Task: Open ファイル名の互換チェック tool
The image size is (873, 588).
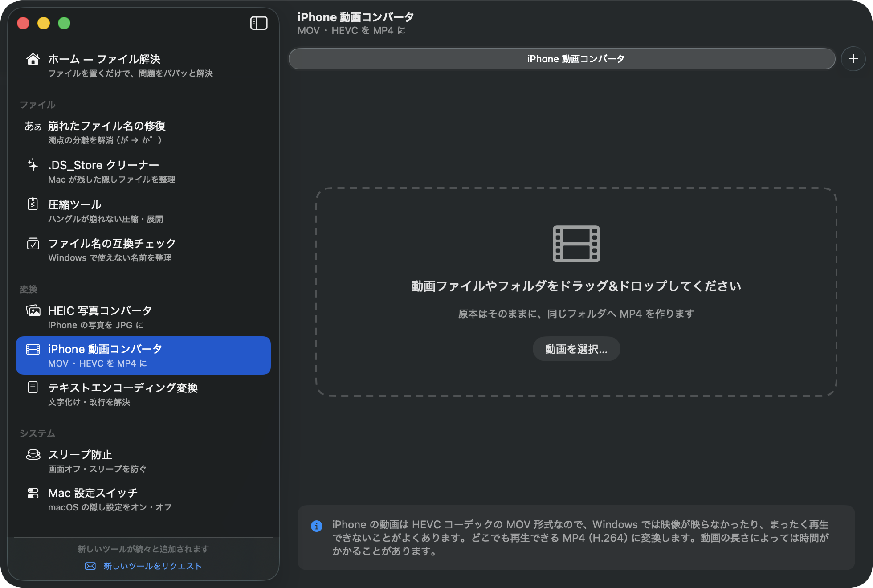Action: coord(143,250)
